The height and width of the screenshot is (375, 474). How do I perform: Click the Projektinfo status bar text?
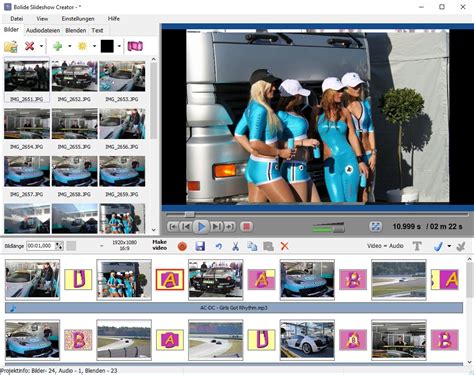[x=59, y=371]
